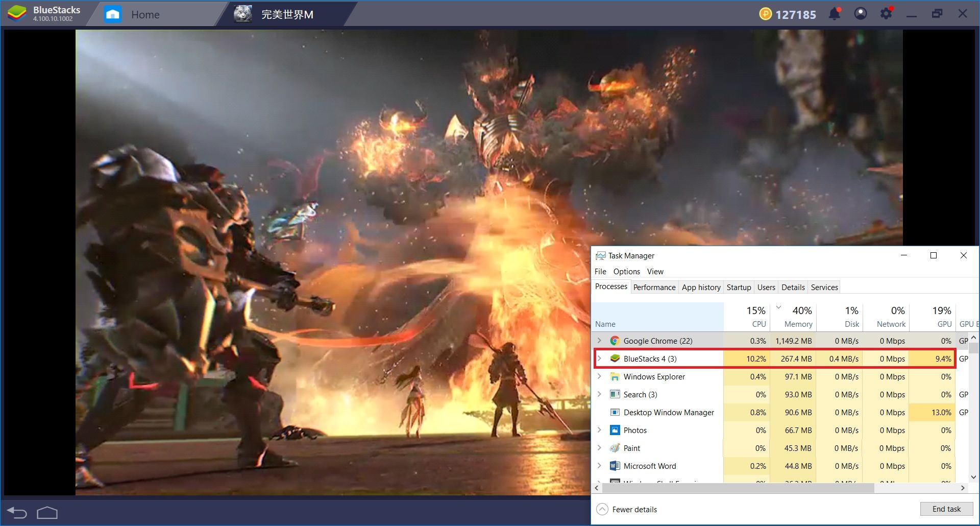Switch to the Services tab
This screenshot has height=526, width=980.
(x=824, y=288)
